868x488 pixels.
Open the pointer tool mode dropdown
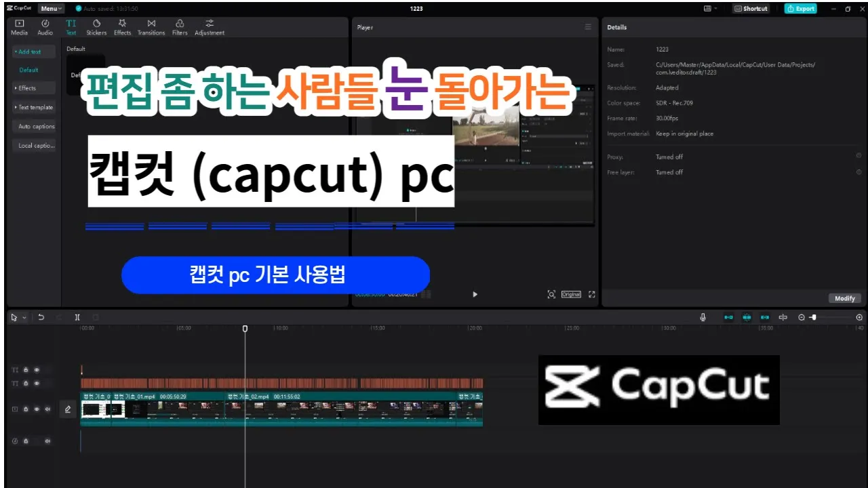[x=25, y=317]
